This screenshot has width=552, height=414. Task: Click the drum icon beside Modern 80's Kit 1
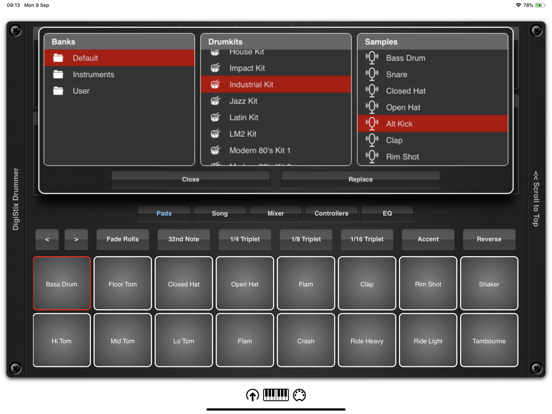[215, 150]
